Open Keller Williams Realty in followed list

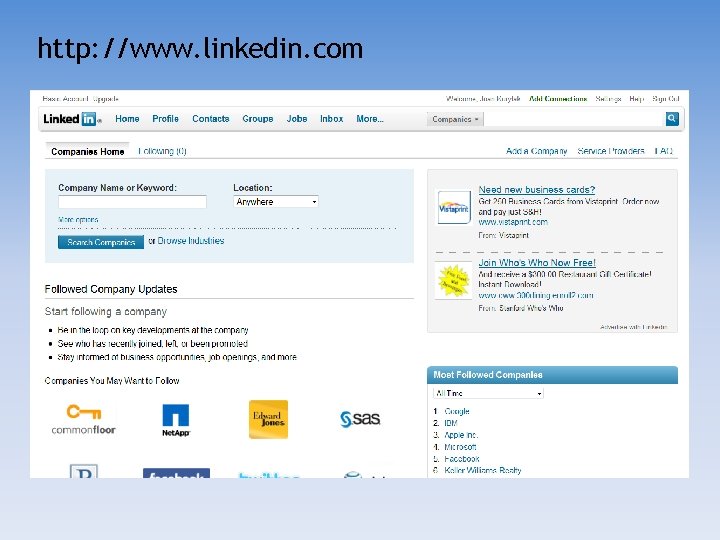point(483,471)
